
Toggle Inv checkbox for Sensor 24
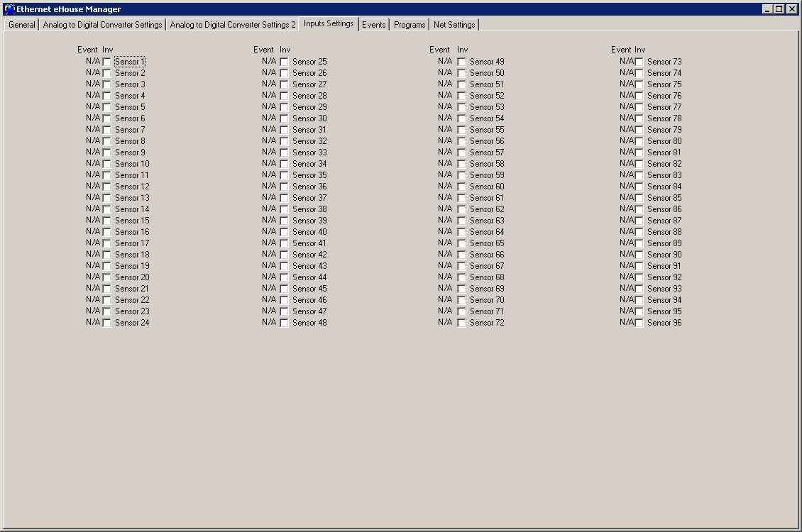point(106,323)
